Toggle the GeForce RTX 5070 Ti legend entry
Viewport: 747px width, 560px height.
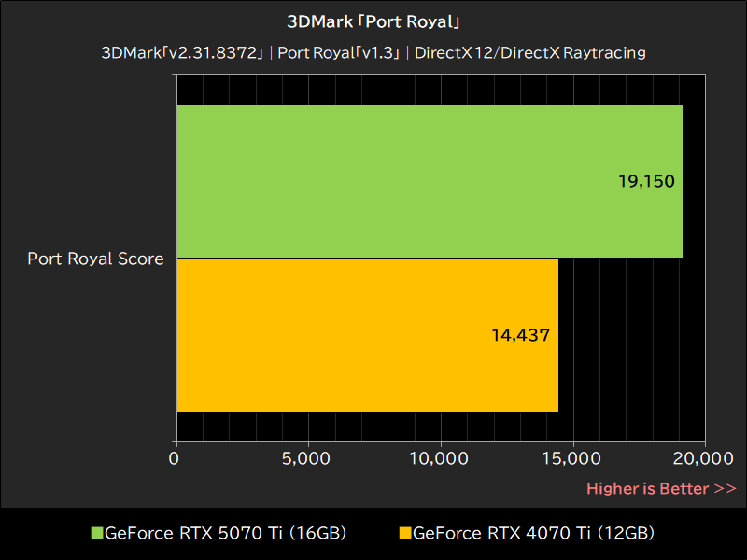click(x=219, y=532)
